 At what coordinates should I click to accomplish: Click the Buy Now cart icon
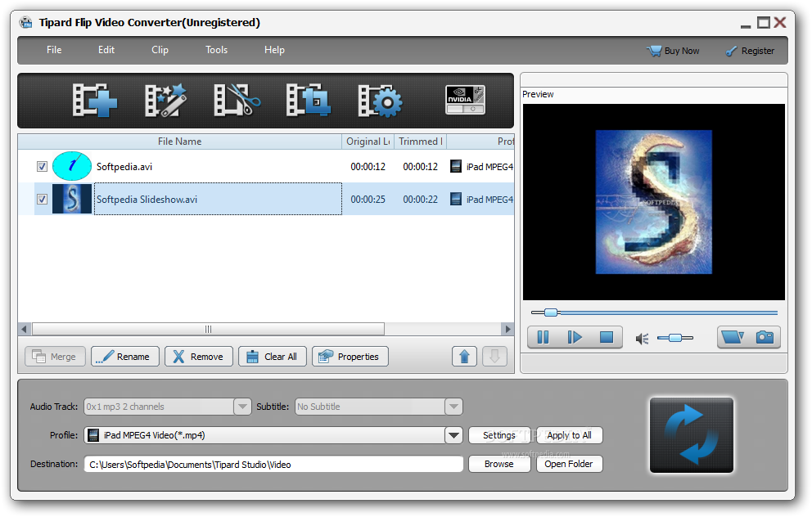coord(655,51)
